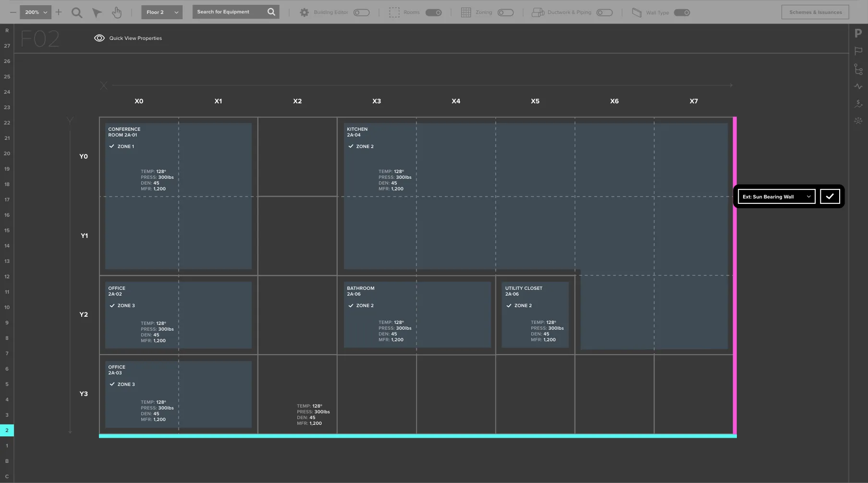
Task: Confirm wall type with checkmark button
Action: coord(830,196)
